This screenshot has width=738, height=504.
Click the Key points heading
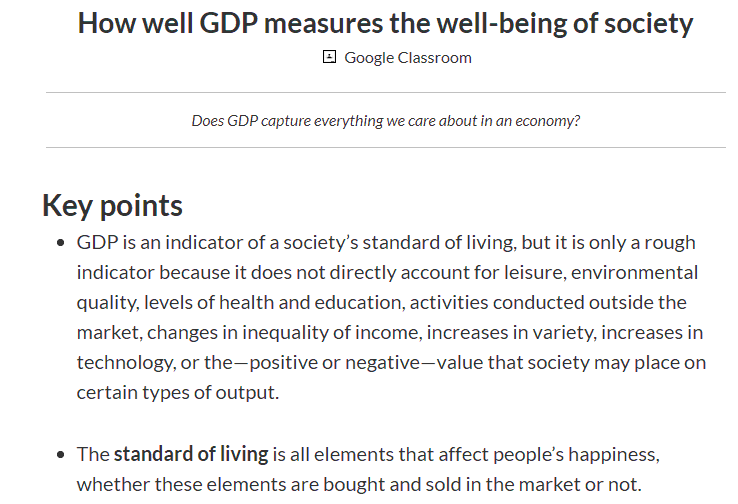coord(112,206)
